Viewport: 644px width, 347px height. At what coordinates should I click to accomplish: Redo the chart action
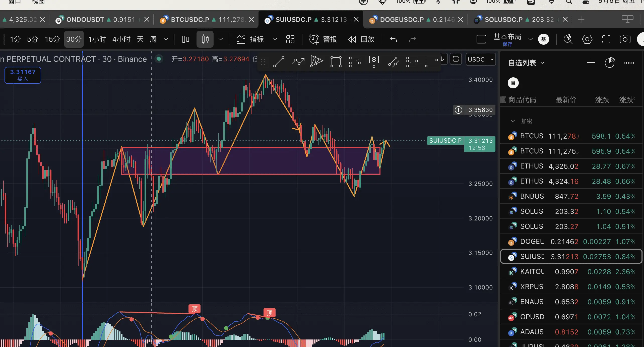tap(413, 39)
